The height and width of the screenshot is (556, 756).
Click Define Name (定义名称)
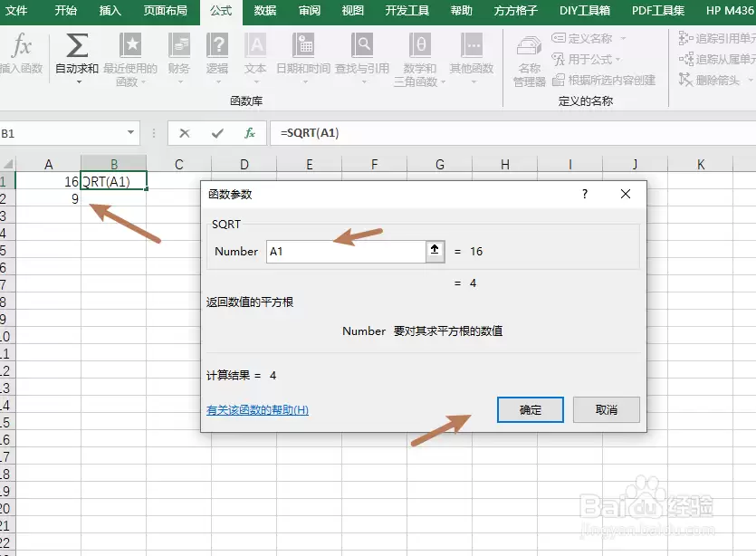point(581,38)
